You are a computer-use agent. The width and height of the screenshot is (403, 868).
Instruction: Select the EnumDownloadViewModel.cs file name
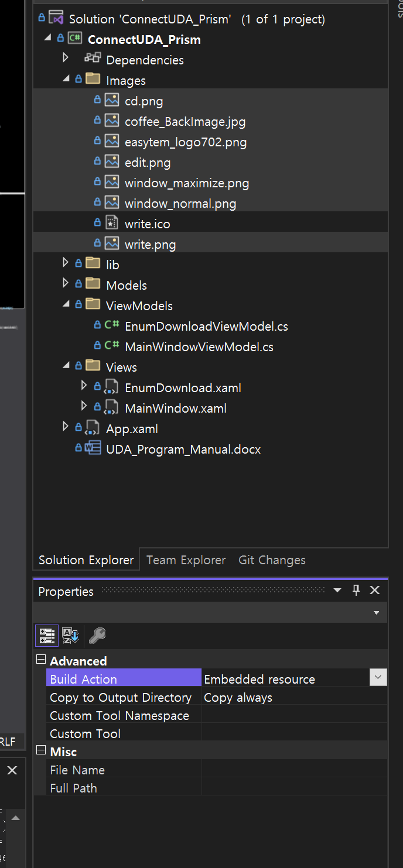coord(206,326)
